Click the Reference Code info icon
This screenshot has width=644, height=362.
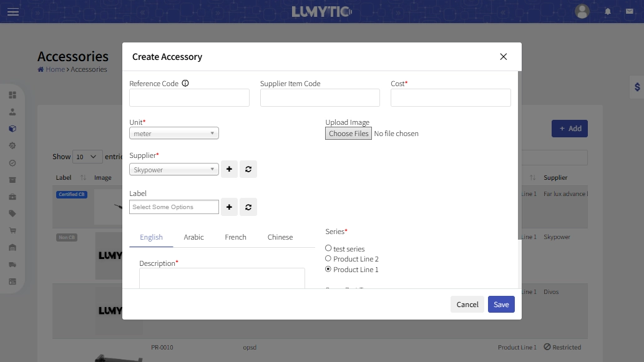click(x=185, y=84)
